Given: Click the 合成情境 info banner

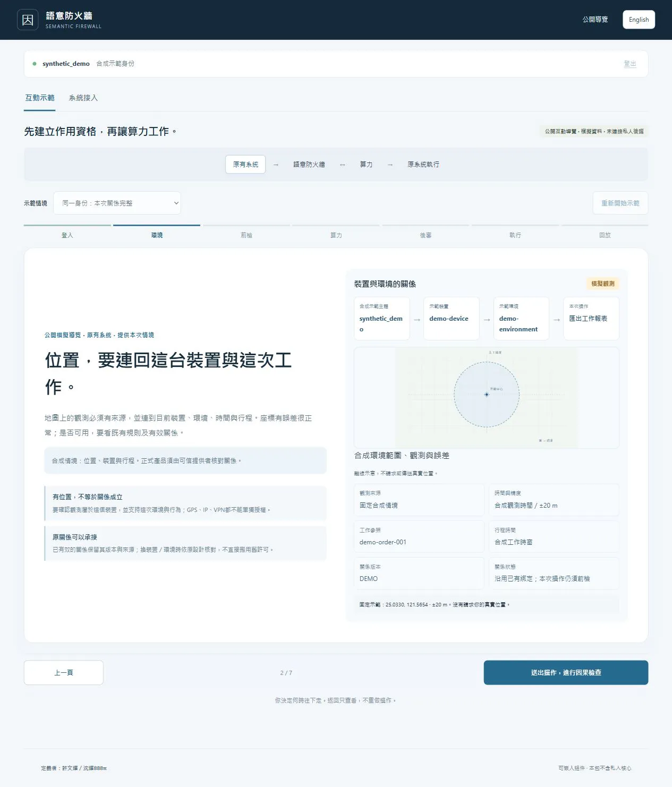Looking at the screenshot, I should pos(185,460).
